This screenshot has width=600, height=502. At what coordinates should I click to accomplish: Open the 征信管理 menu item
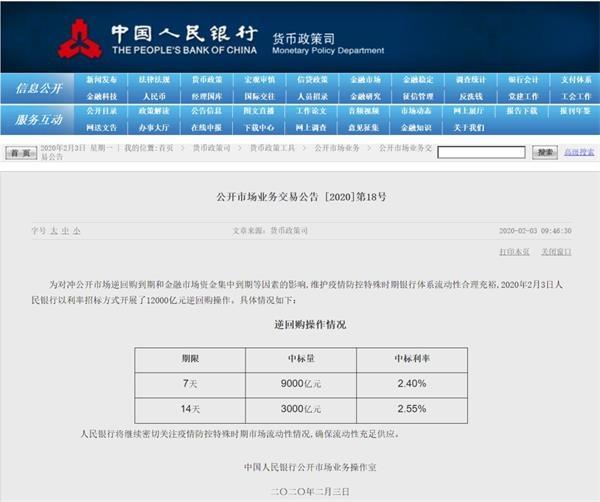[418, 96]
